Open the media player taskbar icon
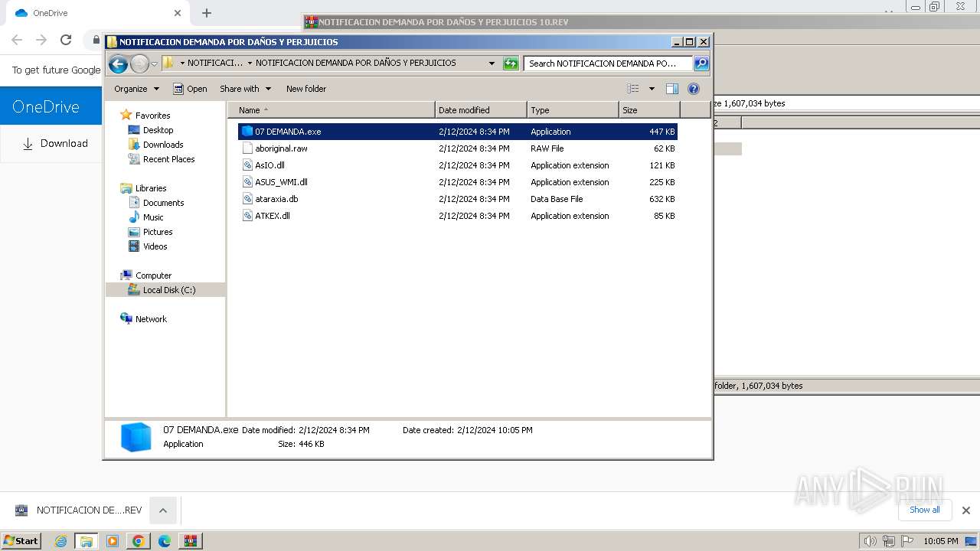Image resolution: width=980 pixels, height=551 pixels. pos(113,541)
